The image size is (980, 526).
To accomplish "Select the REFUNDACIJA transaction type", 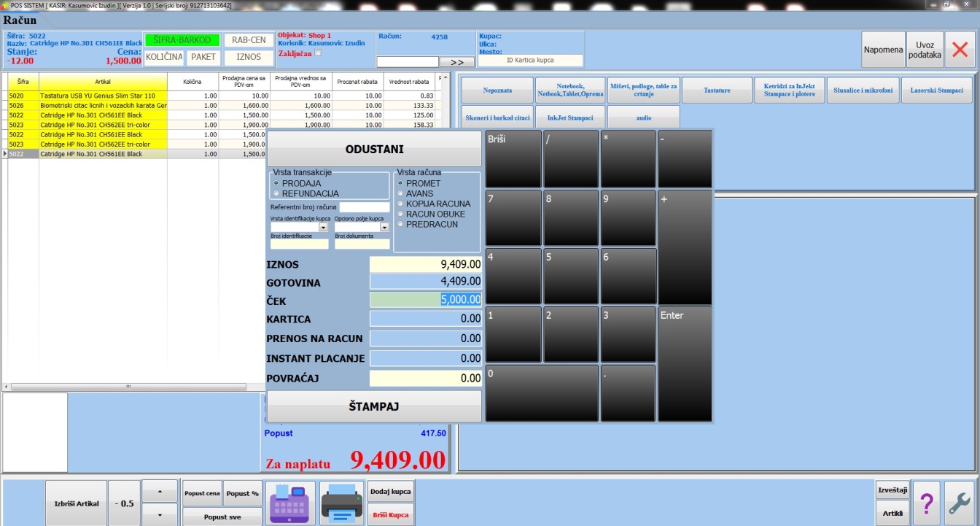I will (276, 193).
